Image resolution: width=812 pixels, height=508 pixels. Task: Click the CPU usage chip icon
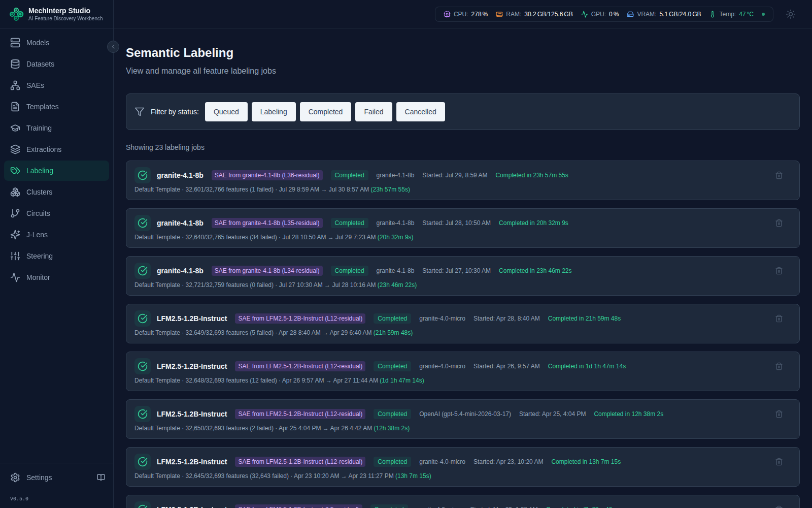(447, 14)
